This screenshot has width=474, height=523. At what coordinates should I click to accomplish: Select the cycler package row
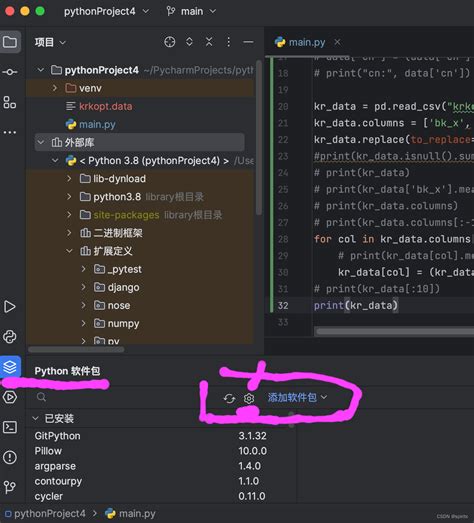tap(161, 496)
